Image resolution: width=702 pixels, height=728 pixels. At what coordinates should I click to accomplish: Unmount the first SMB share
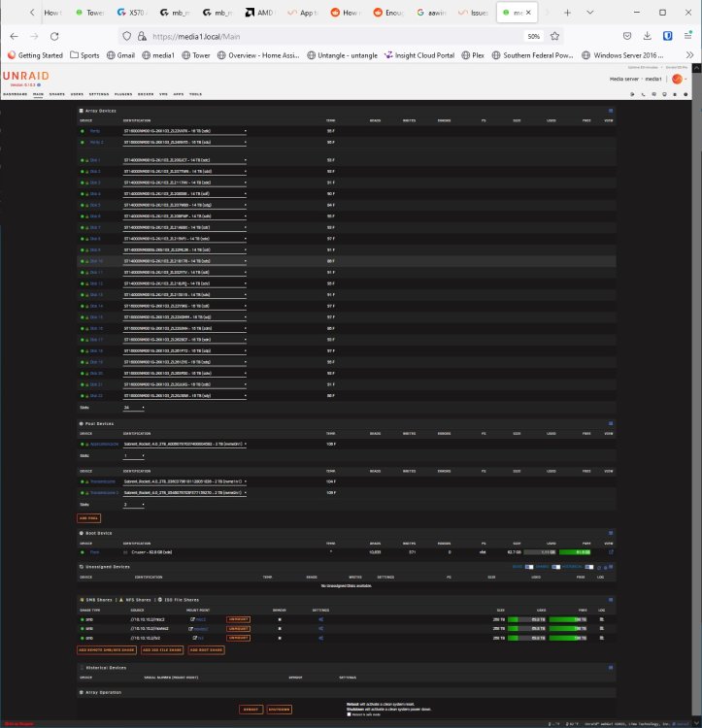click(238, 619)
